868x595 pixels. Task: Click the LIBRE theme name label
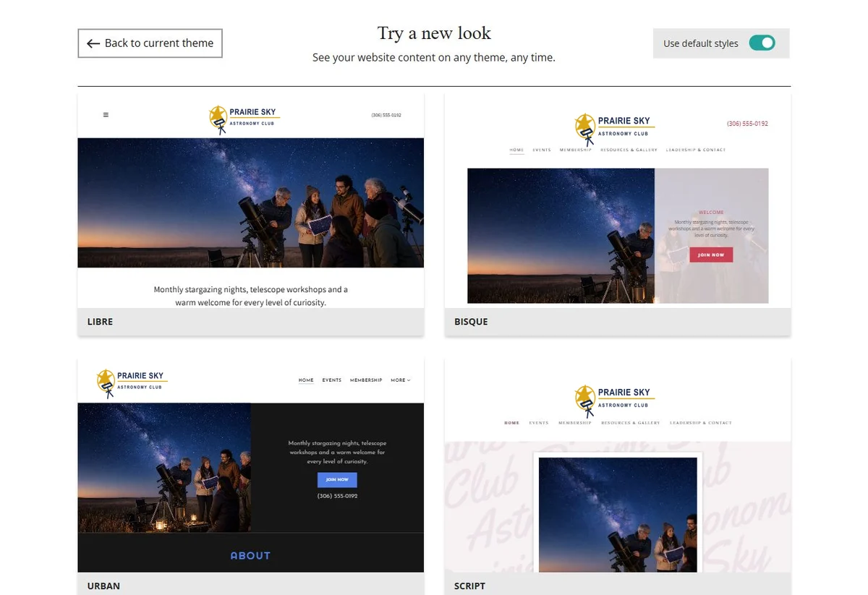pyautogui.click(x=100, y=322)
